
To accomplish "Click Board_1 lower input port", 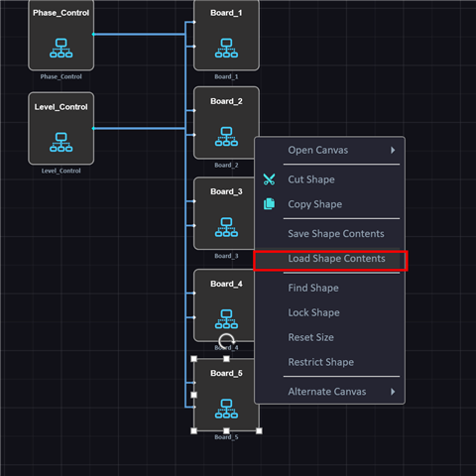I will click(x=194, y=47).
